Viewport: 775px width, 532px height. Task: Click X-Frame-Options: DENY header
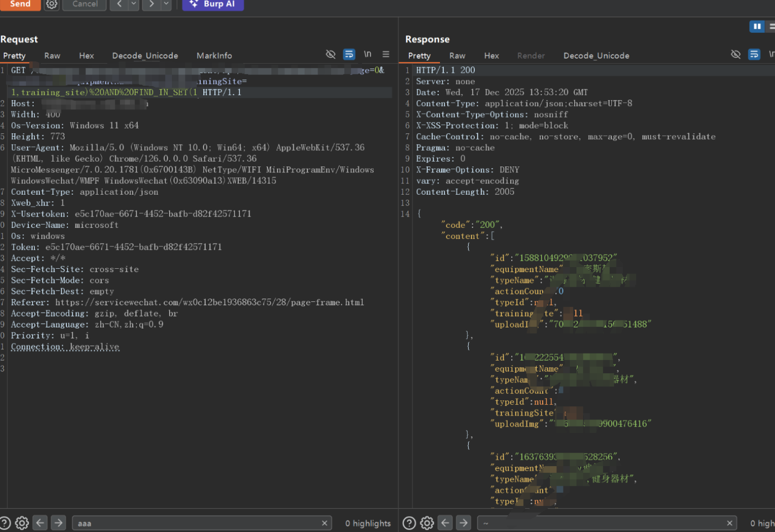pyautogui.click(x=468, y=170)
